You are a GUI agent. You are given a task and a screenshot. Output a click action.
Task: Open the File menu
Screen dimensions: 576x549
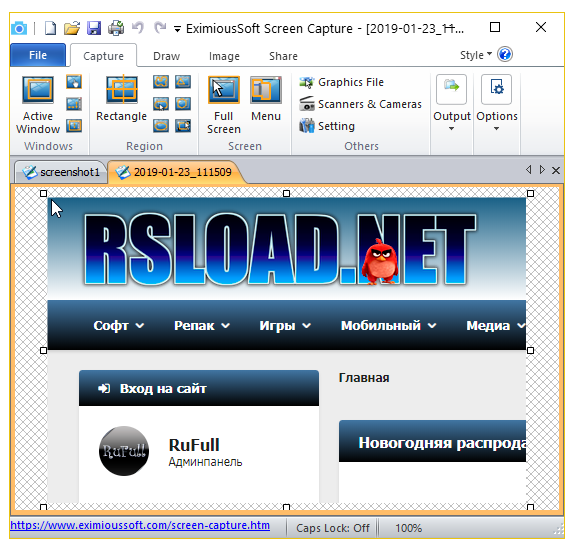[38, 55]
